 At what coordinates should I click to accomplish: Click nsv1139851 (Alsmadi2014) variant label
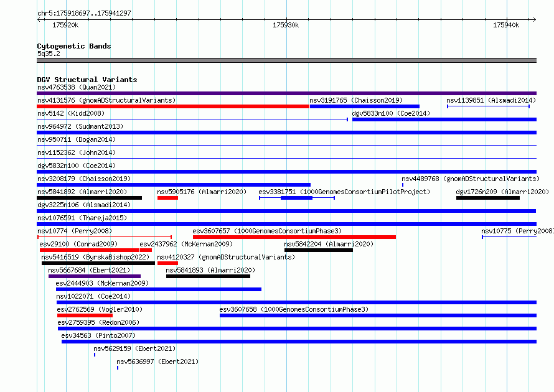pos(491,100)
